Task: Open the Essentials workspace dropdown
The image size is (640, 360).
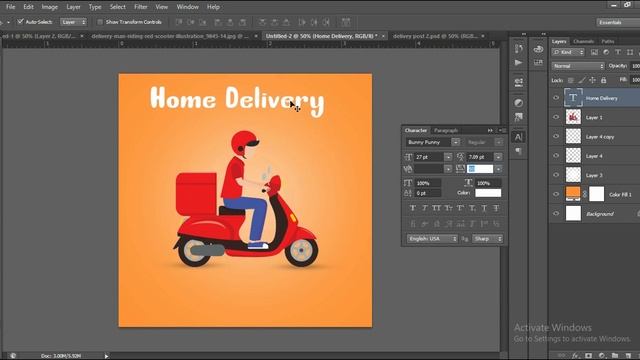Action: (x=618, y=22)
